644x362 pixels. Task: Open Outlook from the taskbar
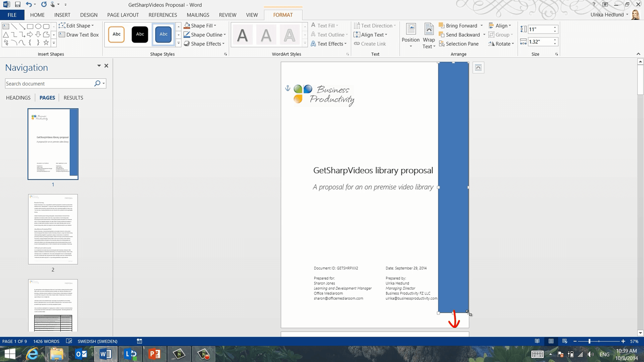click(81, 354)
